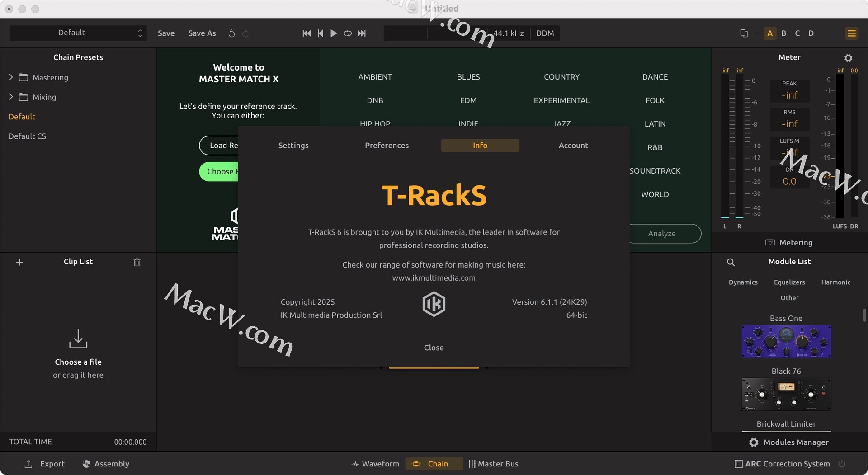Screen dimensions: 868x475
Task: Filter modules by Other
Action: [x=789, y=298]
